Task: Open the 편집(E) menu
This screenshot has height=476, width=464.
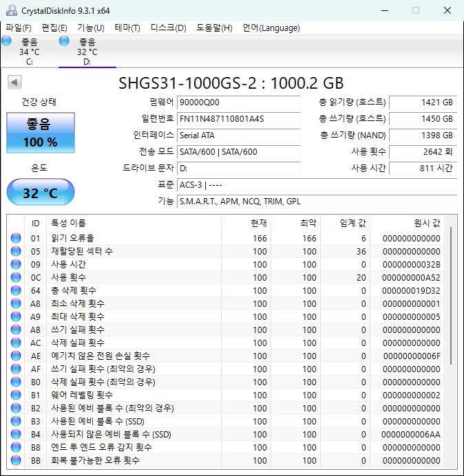Action: pyautogui.click(x=54, y=28)
